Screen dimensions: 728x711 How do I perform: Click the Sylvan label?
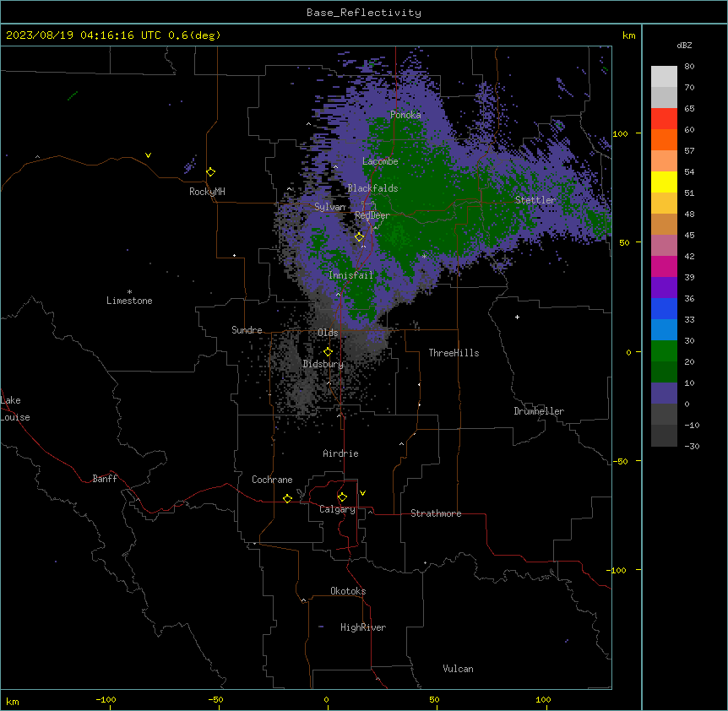tap(329, 207)
